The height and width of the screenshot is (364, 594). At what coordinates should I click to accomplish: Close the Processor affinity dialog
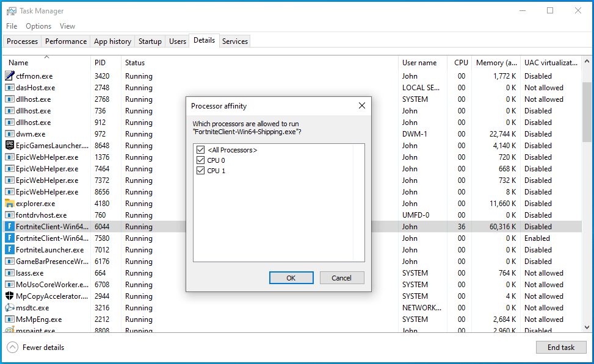pos(362,106)
